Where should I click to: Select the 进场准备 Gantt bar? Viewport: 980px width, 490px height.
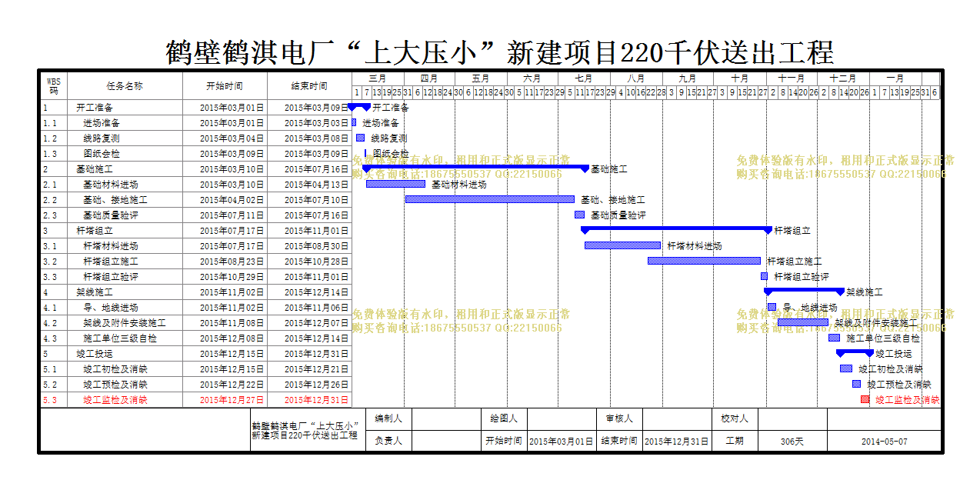pos(354,122)
